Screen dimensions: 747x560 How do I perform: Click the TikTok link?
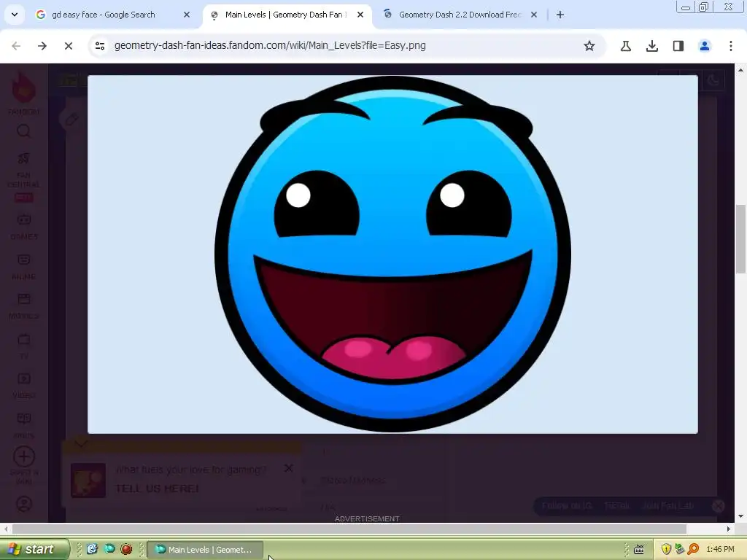coord(617,506)
